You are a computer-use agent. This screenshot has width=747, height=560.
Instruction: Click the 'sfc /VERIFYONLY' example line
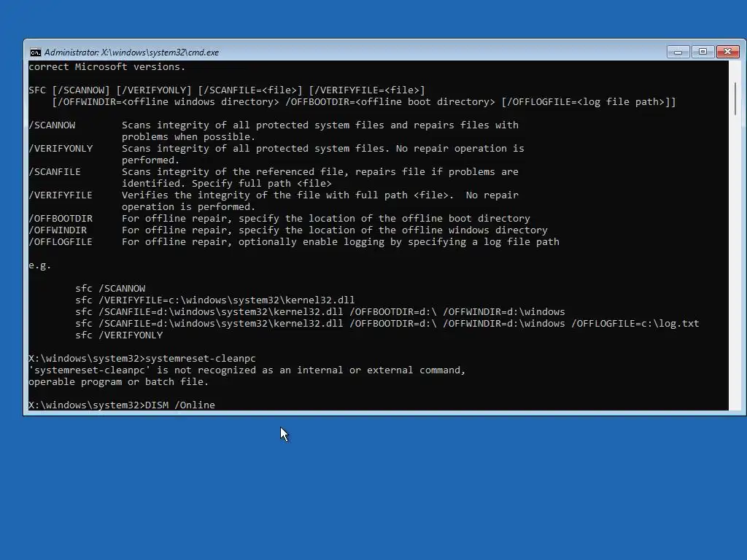119,335
